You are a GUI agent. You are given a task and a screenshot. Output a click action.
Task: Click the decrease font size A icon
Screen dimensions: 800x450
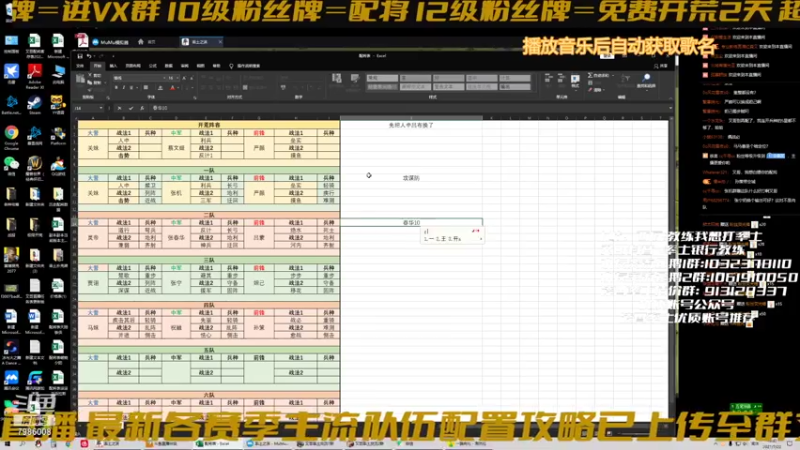(191, 78)
